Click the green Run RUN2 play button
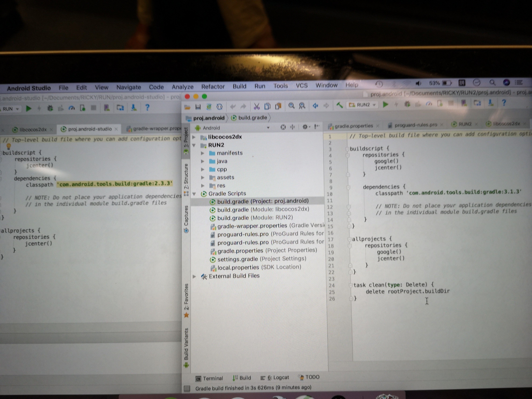 click(385, 104)
